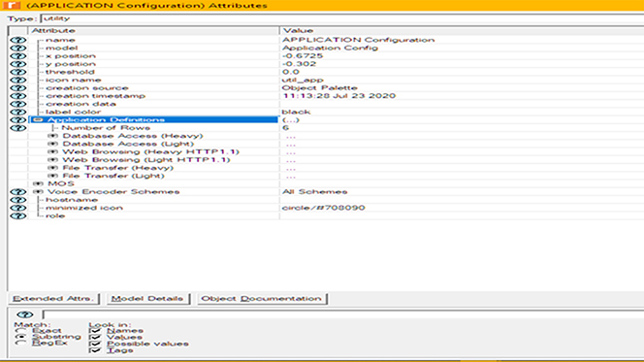Viewport: 644px width, 362px height.
Task: Open help icon for Application Definitions row
Action: coord(18,120)
